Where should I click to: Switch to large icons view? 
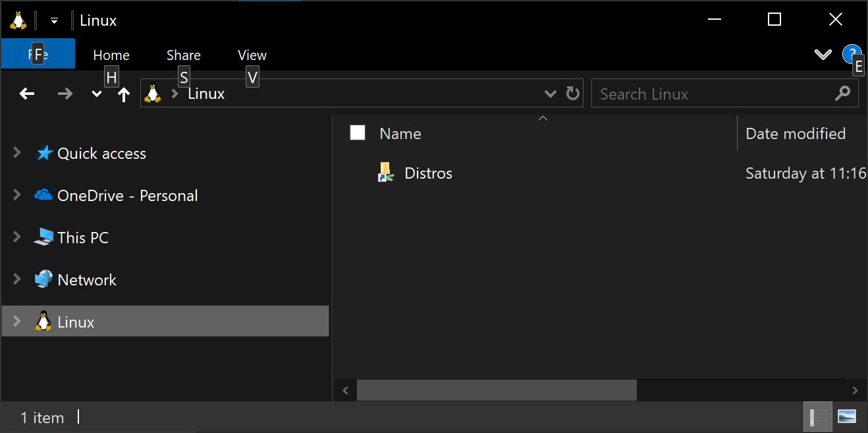point(846,417)
